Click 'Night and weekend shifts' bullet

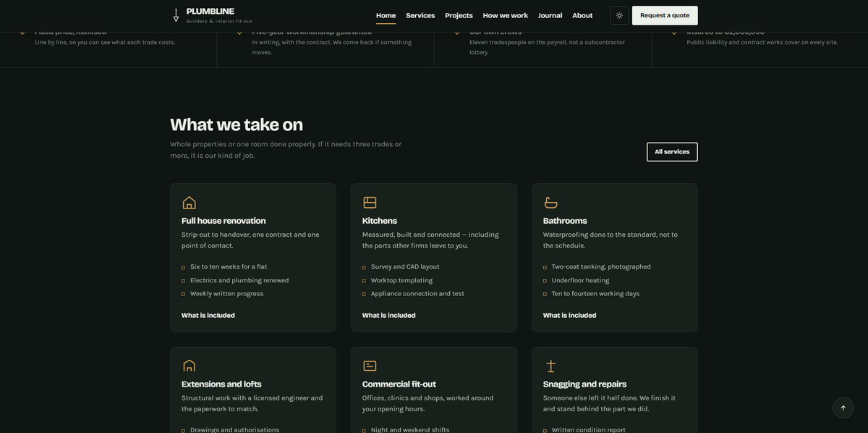410,429
